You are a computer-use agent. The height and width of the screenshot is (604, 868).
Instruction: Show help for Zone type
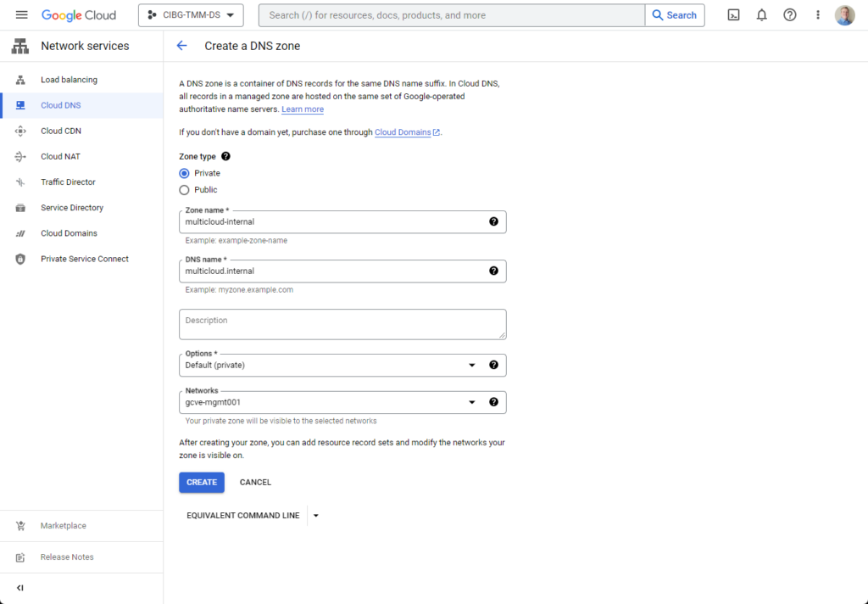click(x=225, y=156)
